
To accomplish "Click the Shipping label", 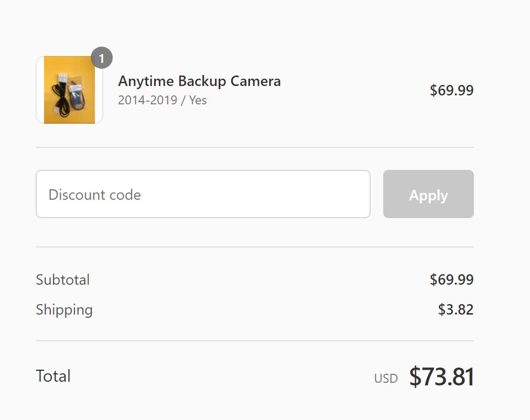I will (x=64, y=310).
